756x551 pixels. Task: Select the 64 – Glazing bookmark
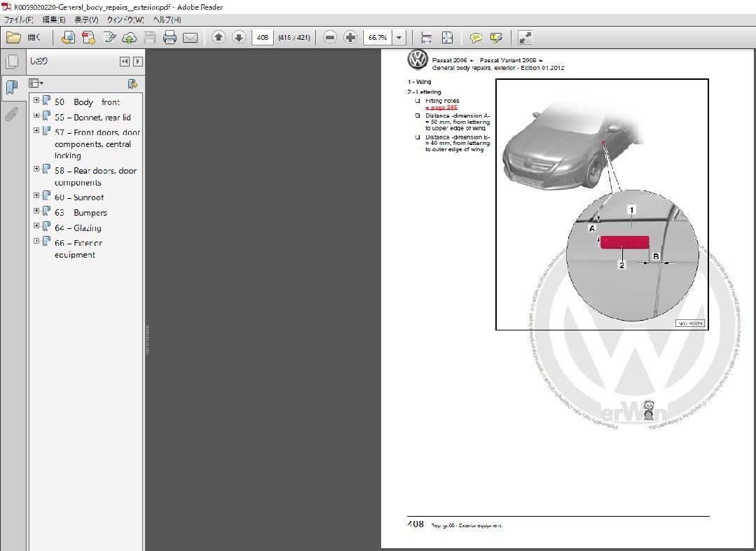(78, 228)
